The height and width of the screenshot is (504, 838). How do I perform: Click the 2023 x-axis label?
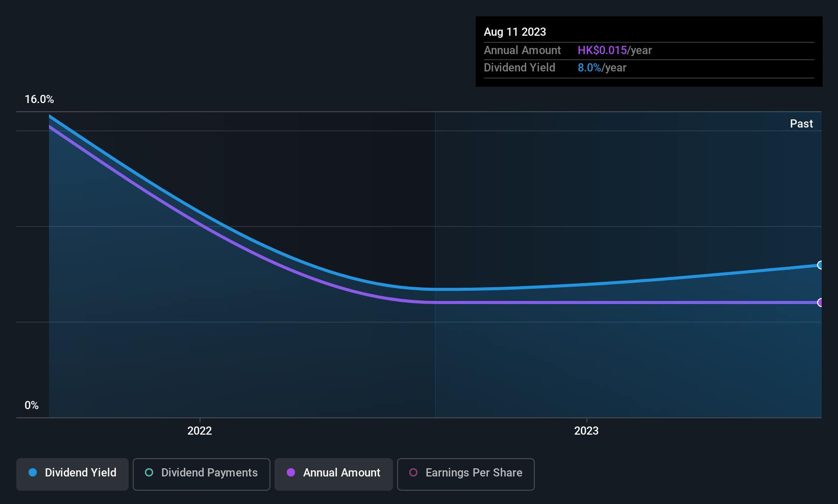pyautogui.click(x=586, y=431)
